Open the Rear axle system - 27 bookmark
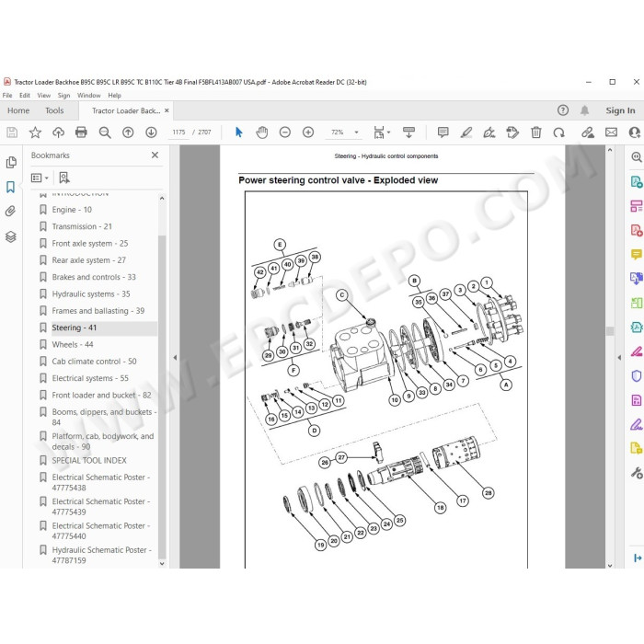This screenshot has width=644, height=644. 88,260
